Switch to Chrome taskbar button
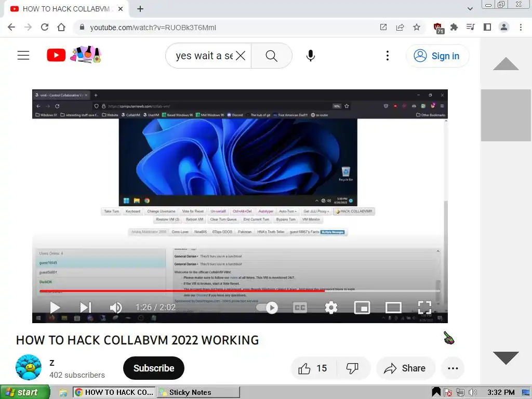 pyautogui.click(x=114, y=392)
